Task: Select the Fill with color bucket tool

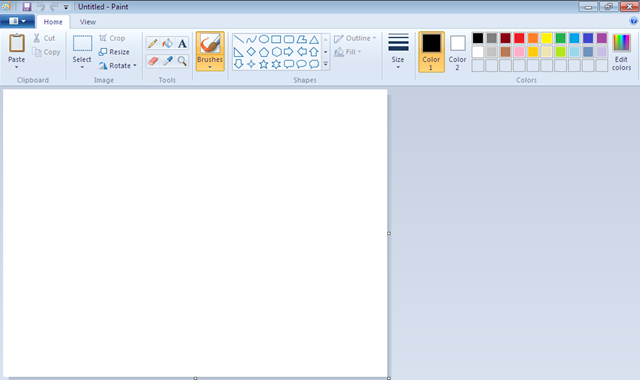Action: click(x=167, y=43)
